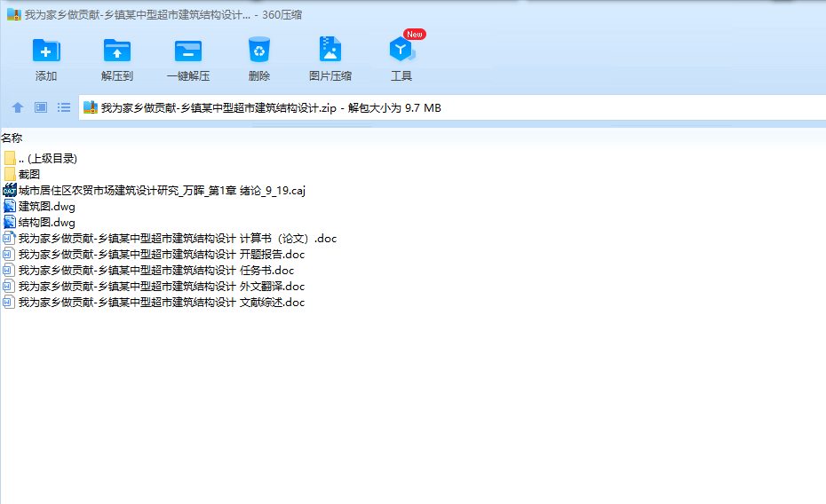Click the 一键解压 one-click extract icon
826x504 pixels.
point(188,51)
